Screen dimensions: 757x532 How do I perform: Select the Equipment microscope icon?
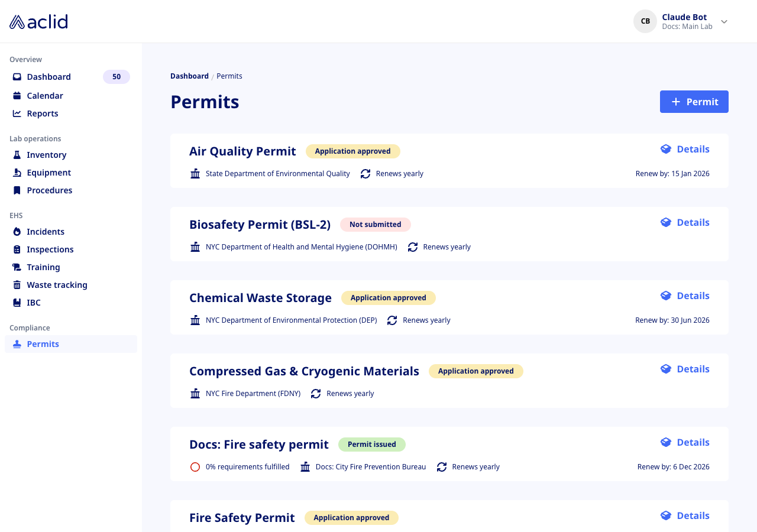click(17, 173)
